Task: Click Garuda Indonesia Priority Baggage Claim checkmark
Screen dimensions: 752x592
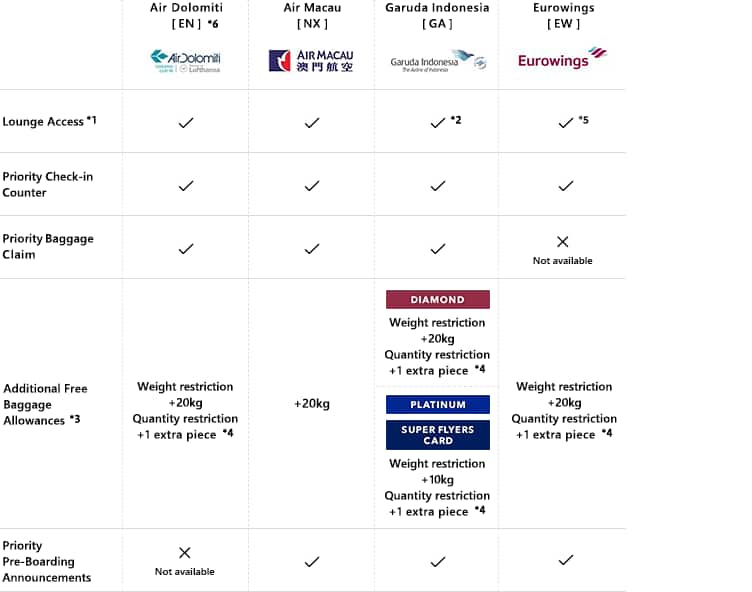Action: coord(437,248)
